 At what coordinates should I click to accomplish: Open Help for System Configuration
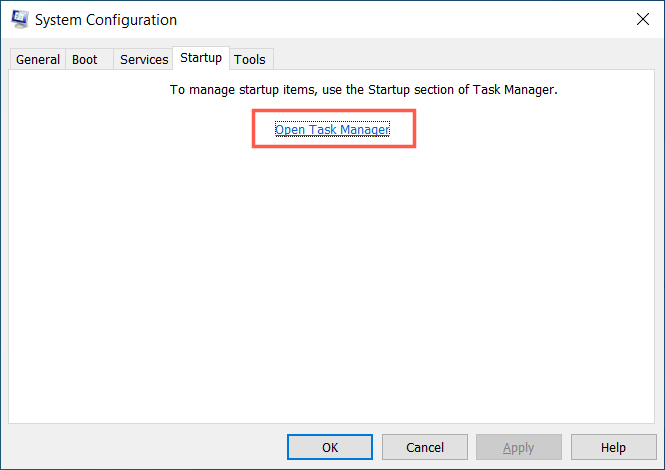pyautogui.click(x=613, y=447)
